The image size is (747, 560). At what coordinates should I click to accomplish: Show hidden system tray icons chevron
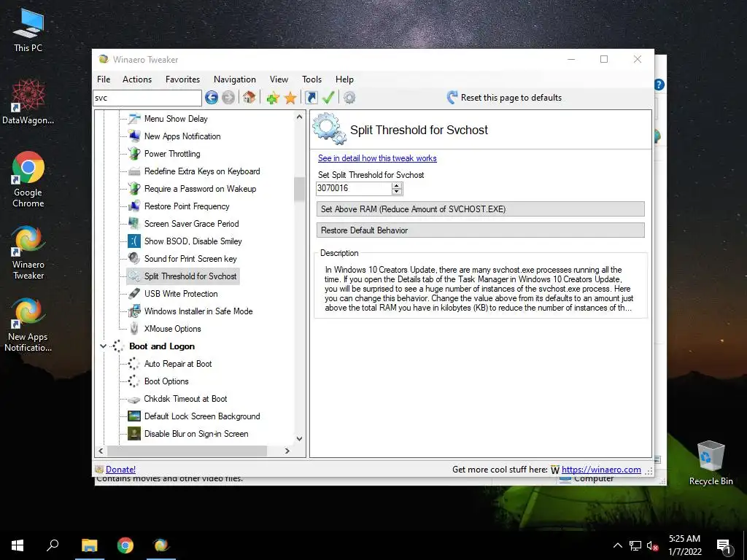[617, 545]
